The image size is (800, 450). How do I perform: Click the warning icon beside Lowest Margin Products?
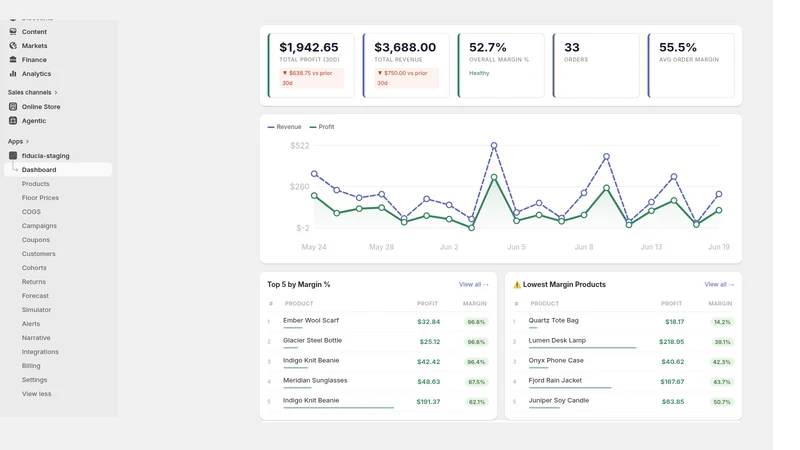(517, 285)
